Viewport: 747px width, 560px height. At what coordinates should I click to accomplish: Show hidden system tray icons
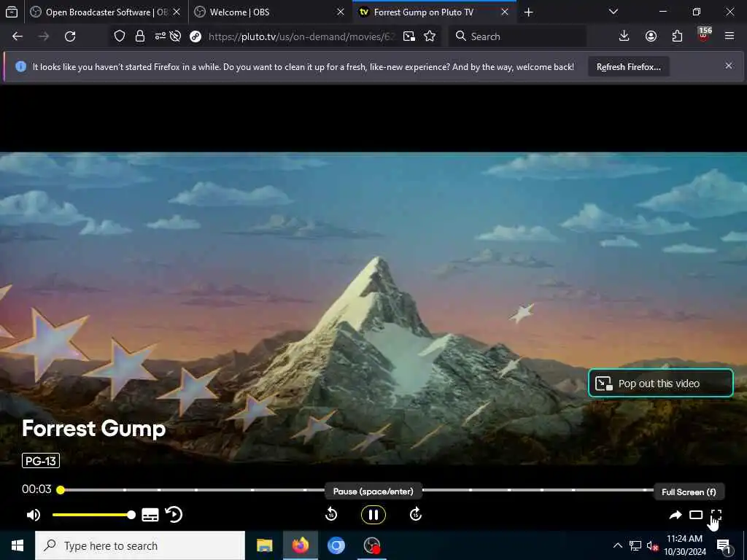617,545
